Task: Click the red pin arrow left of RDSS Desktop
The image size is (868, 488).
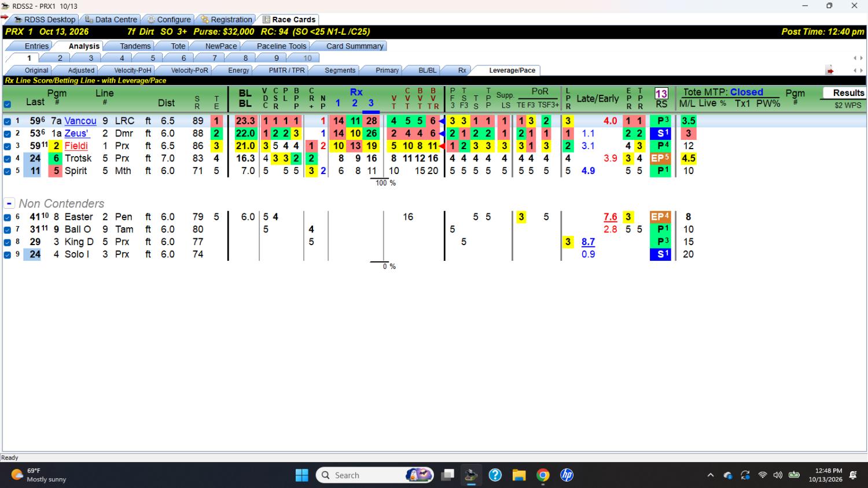Action: pos(5,17)
